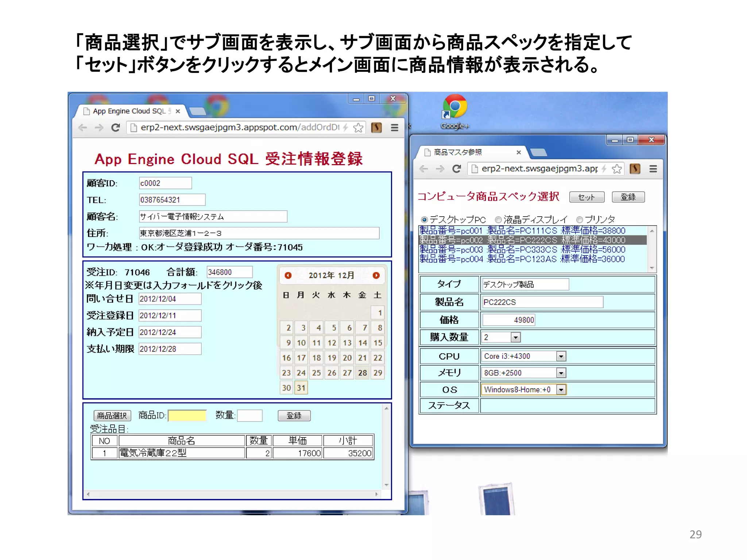Click the 納入予定日 date field
The image size is (747, 560).
click(170, 332)
